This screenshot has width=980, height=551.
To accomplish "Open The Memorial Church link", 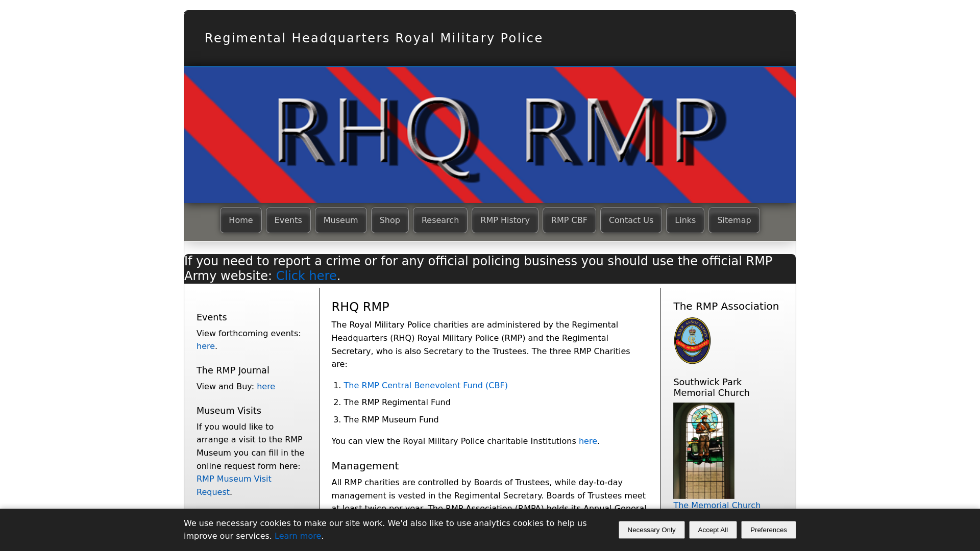I will pos(717,505).
